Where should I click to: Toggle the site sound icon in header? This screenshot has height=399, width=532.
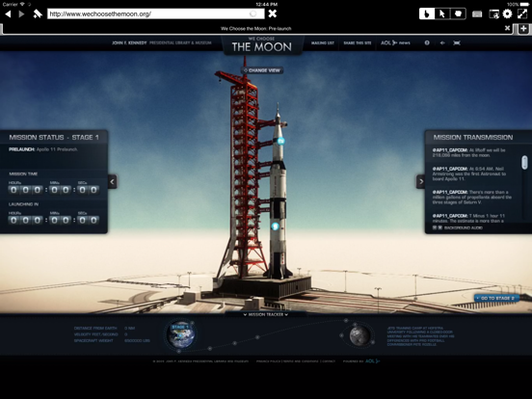pos(442,42)
